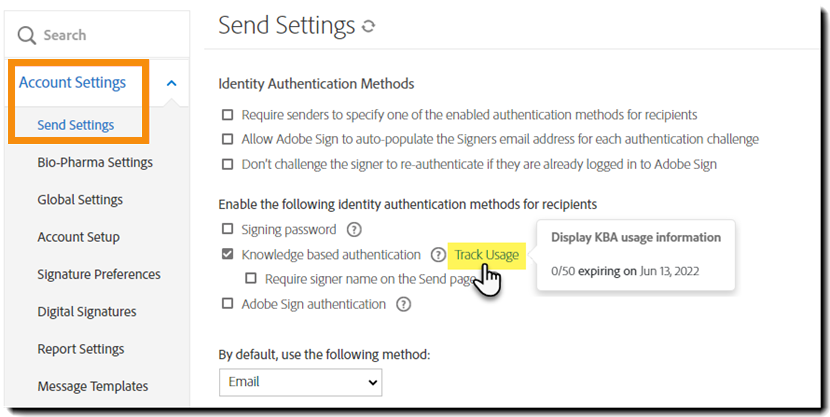Image resolution: width=830 pixels, height=417 pixels.
Task: Open help icon next to Signing password
Action: point(354,230)
